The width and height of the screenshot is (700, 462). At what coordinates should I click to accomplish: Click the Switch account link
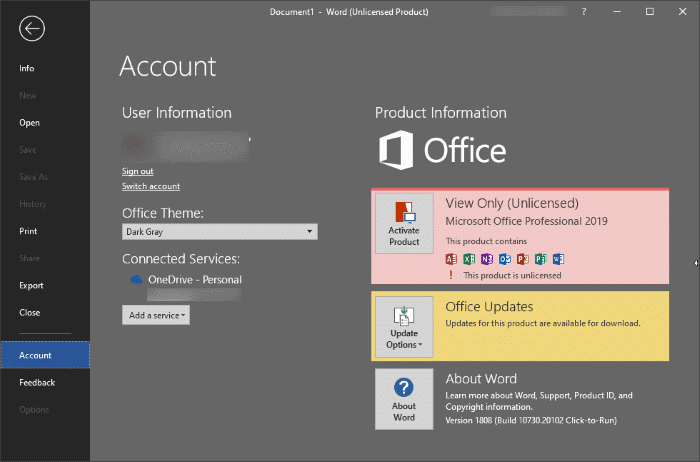(x=151, y=186)
